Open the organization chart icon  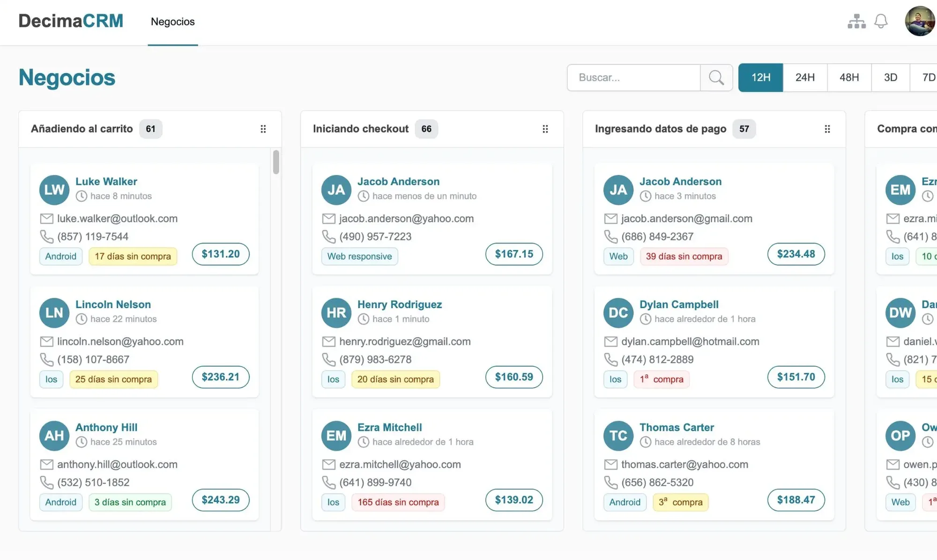pyautogui.click(x=856, y=21)
